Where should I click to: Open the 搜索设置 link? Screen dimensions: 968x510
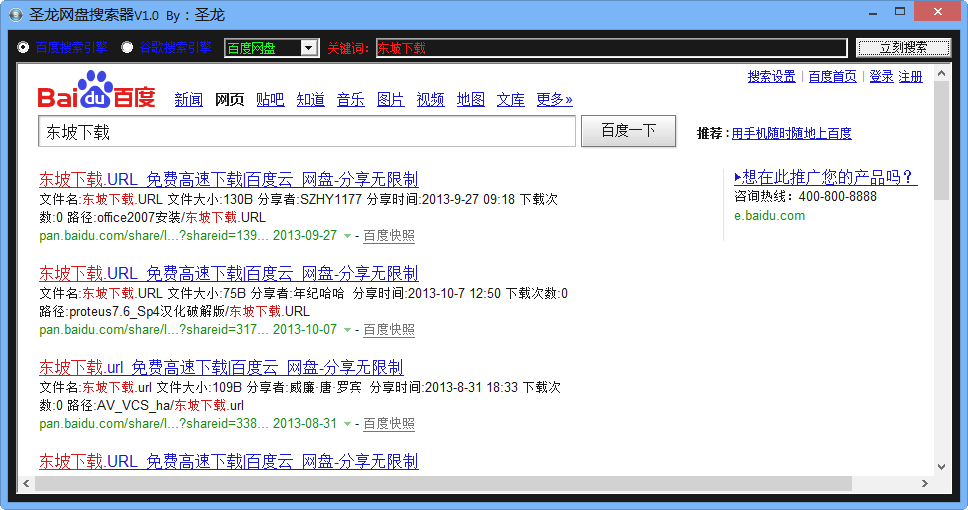(772, 77)
